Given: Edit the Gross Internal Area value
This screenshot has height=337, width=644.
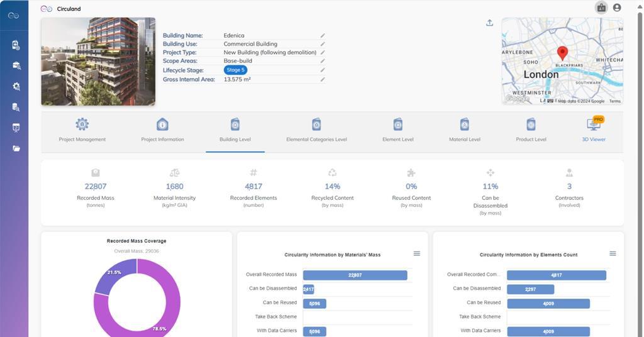Looking at the screenshot, I should point(323,80).
